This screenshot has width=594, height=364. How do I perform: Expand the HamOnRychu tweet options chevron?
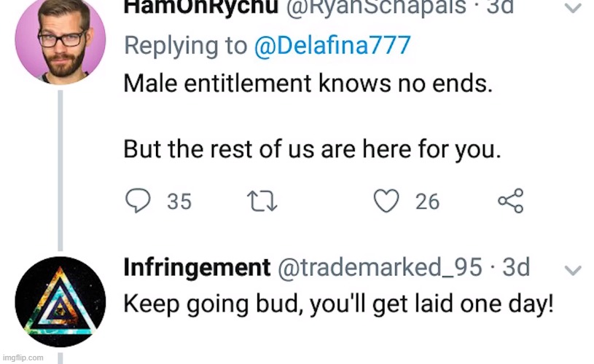click(574, 8)
